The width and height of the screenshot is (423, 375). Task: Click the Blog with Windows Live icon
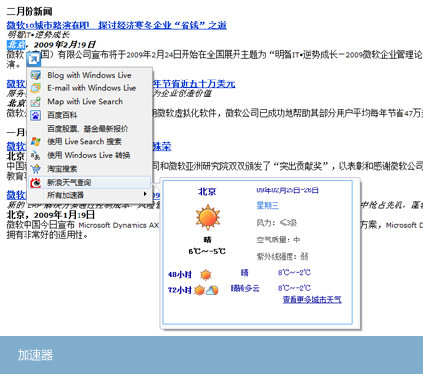click(36, 75)
